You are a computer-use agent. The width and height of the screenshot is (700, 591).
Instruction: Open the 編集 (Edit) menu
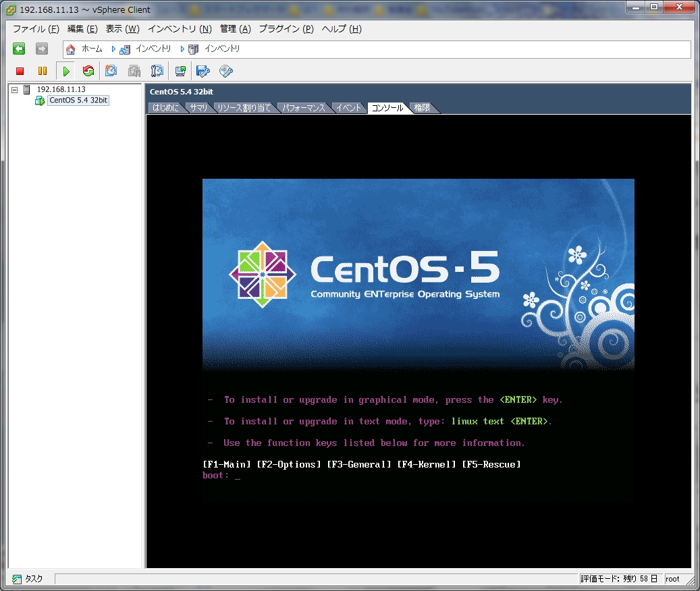[x=82, y=29]
